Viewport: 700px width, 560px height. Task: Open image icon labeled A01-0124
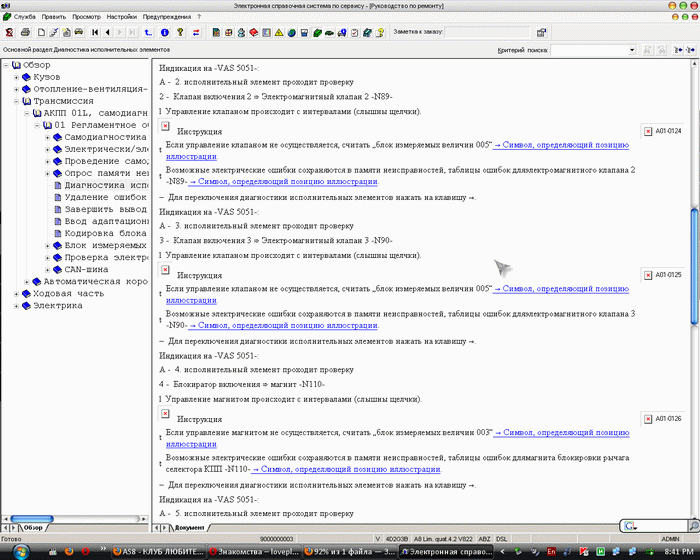pos(648,131)
